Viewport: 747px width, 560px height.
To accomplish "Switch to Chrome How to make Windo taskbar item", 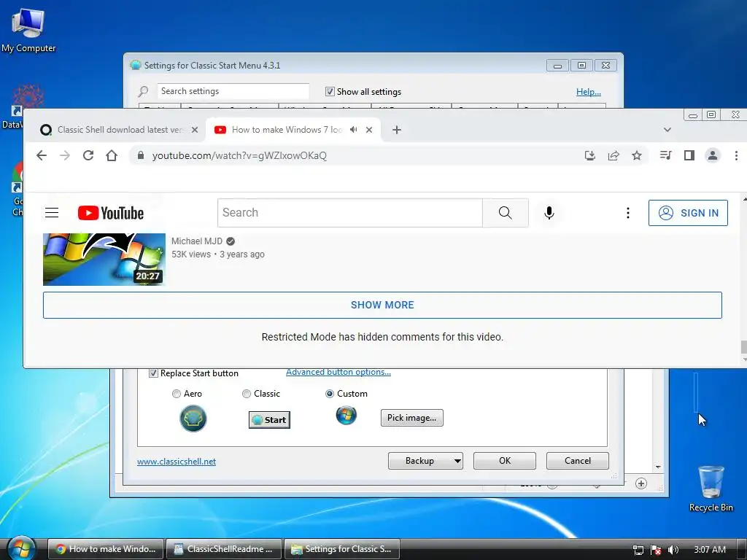I will pyautogui.click(x=106, y=549).
